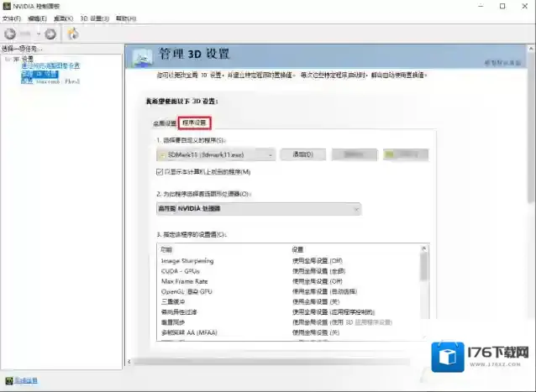
Task: Select 通过预览调整图像设置 in task tree
Action: [x=50, y=65]
